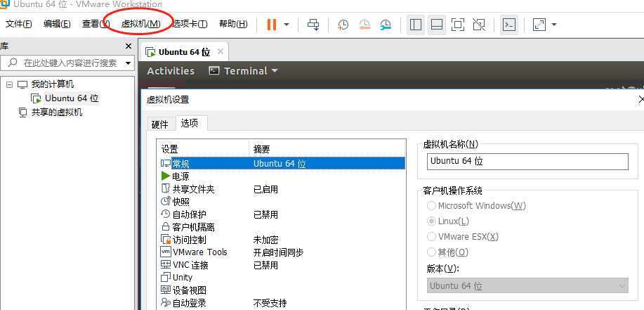Image resolution: width=644 pixels, height=310 pixels.
Task: Select the Linux radio button
Action: 431,221
